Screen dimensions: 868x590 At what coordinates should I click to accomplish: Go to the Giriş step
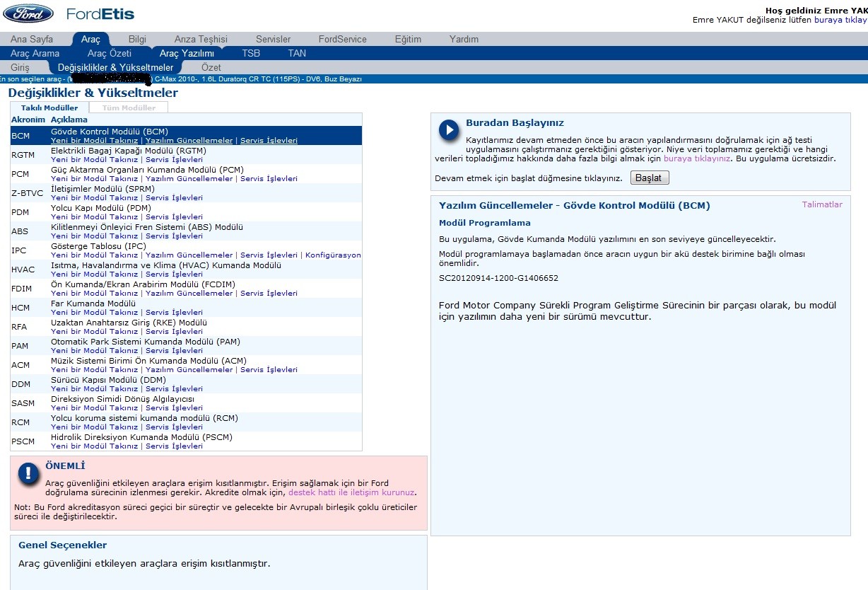pos(20,67)
